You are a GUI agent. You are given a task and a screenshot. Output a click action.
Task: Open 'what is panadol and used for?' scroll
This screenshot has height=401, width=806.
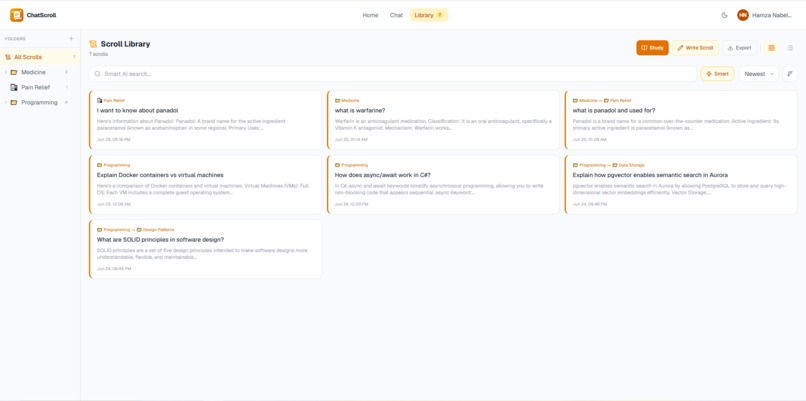(681, 120)
